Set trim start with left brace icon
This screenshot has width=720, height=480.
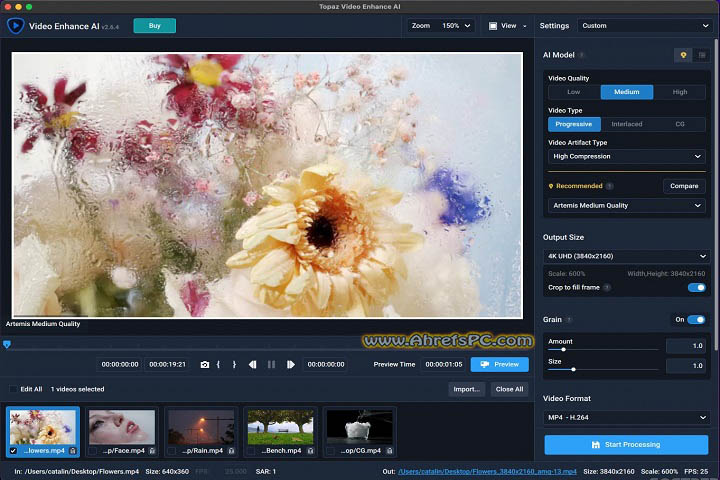point(218,365)
